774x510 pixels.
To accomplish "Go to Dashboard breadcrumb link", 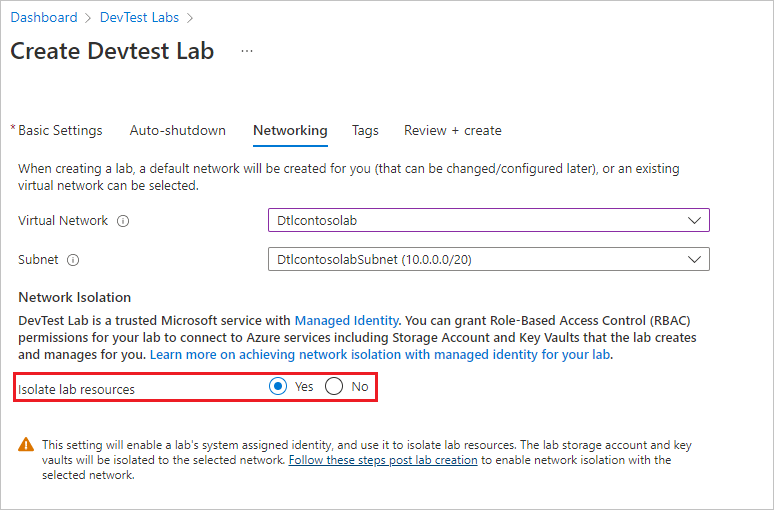I will pyautogui.click(x=44, y=17).
